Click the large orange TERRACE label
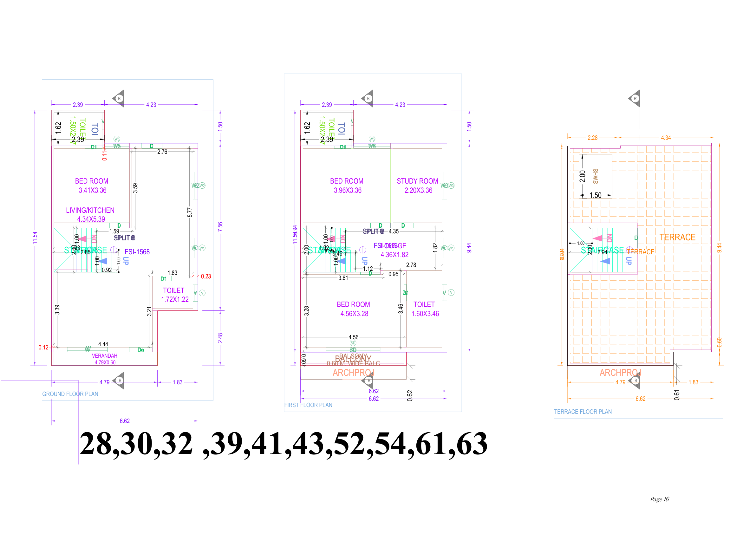Screen dimensions: 756x534 pos(677,238)
